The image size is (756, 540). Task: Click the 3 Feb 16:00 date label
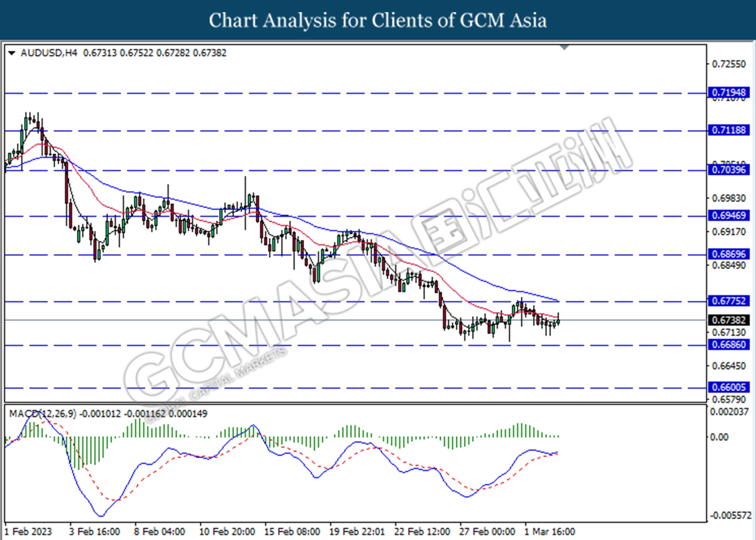(94, 532)
